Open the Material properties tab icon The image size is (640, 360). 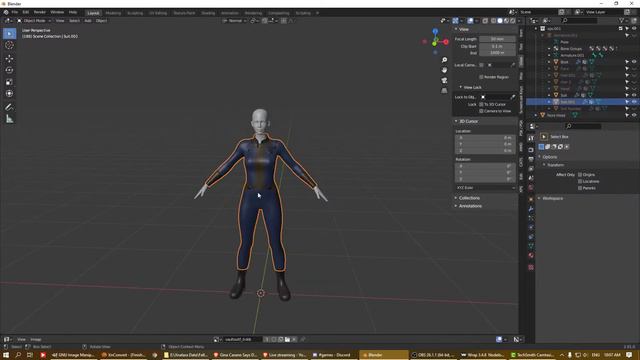(x=531, y=256)
